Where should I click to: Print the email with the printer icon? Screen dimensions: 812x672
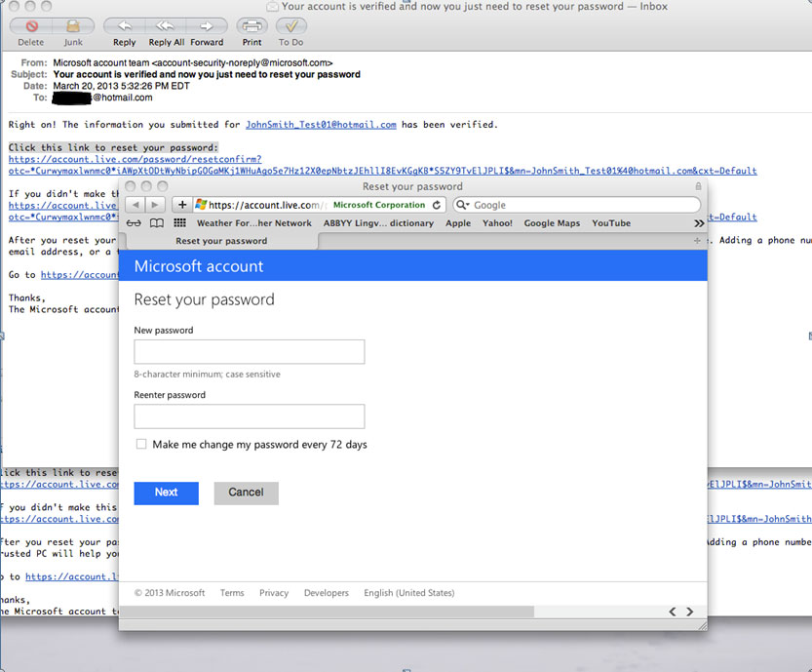point(252,26)
